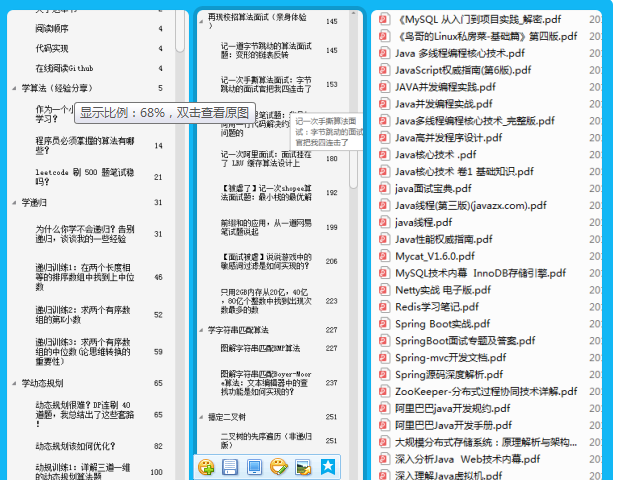Click the add-to-emoticons smiley icon
This screenshot has height=481, width=632.
click(206, 467)
